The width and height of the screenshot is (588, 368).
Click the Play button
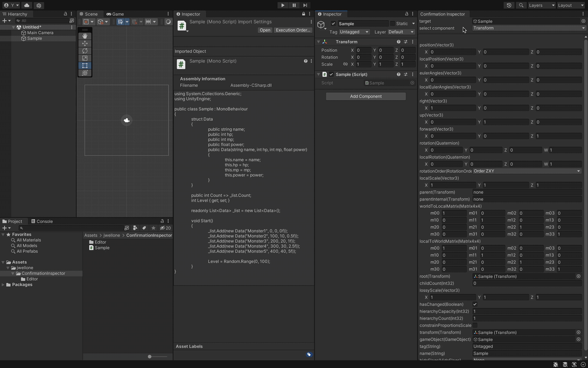(x=283, y=5)
